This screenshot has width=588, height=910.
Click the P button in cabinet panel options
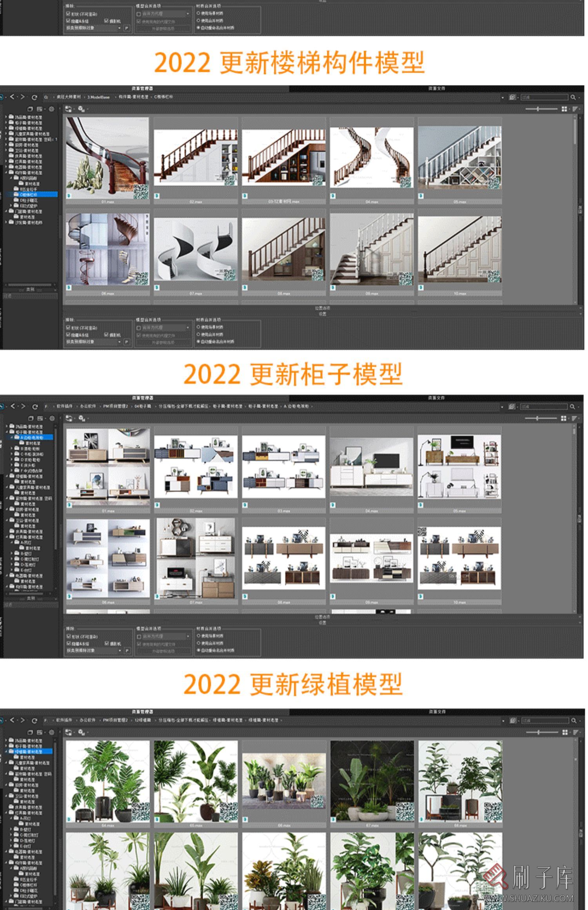[x=127, y=651]
